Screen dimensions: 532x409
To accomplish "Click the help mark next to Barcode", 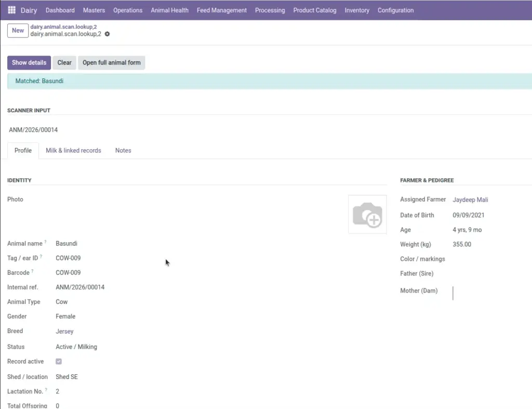I will pos(32,271).
